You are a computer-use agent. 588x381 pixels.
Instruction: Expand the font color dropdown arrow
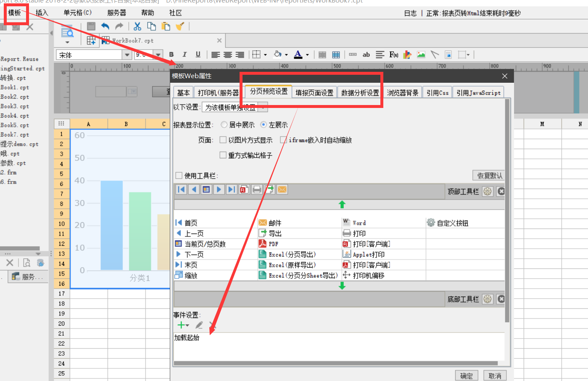307,55
